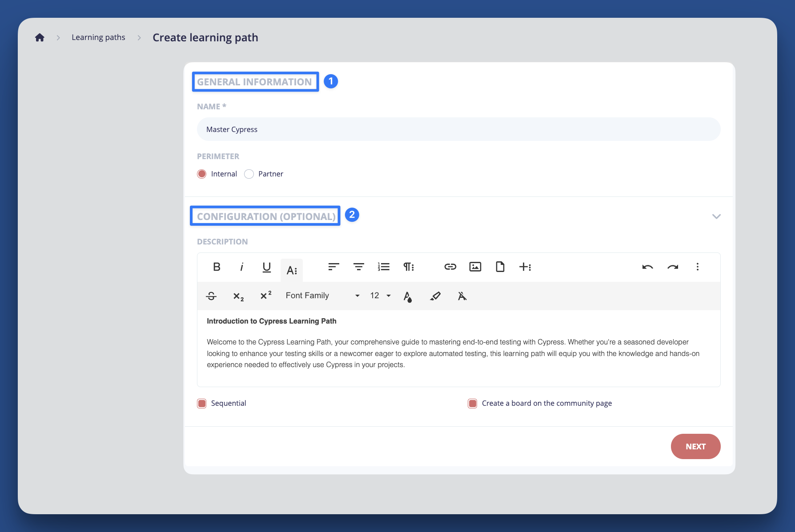Clear text formatting
This screenshot has width=795, height=532.
point(462,296)
